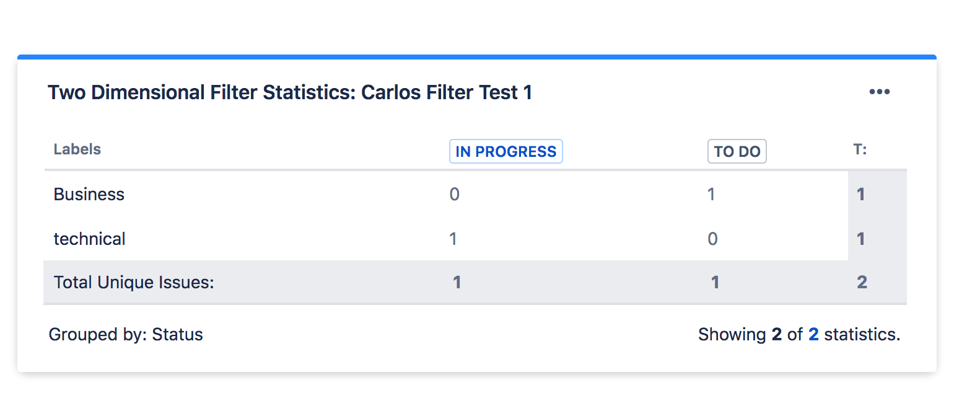This screenshot has width=980, height=403.
Task: Click the TO DO status header
Action: click(737, 151)
